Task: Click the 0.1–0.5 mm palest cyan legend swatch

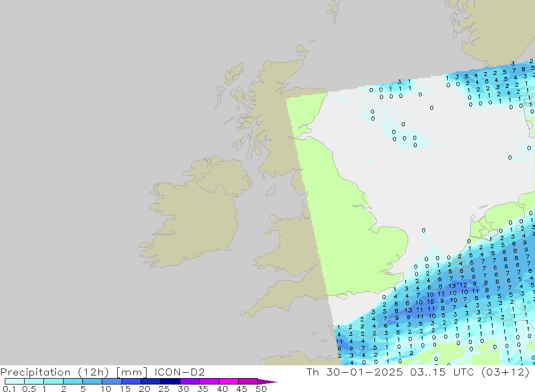Action: coord(14,381)
